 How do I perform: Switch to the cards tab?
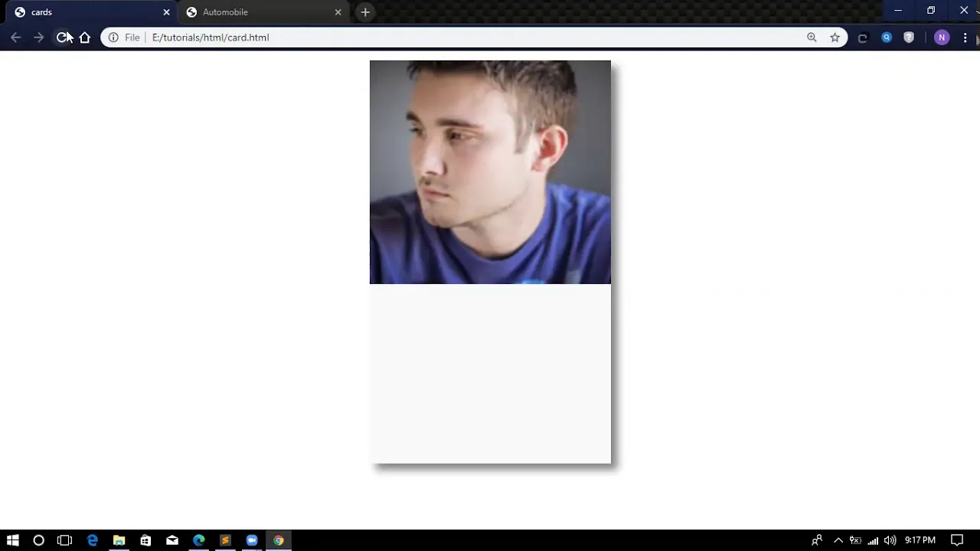(90, 12)
